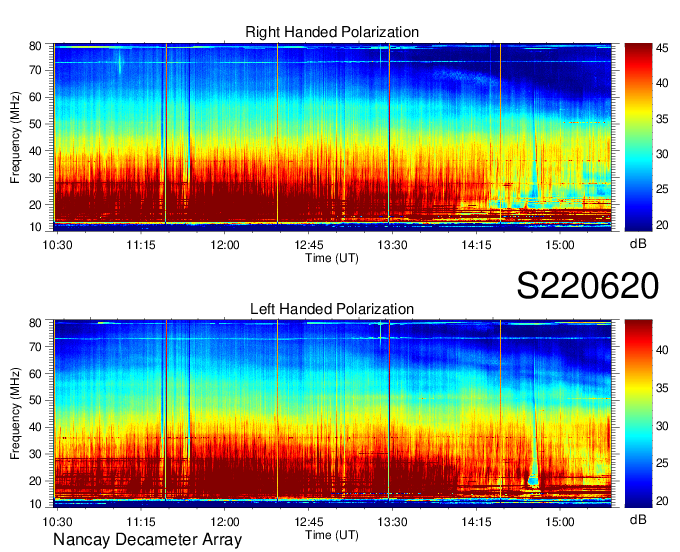Click "Frequency (MHz)" axis label of left-handed plot
This screenshot has width=680, height=552.
tap(15, 414)
